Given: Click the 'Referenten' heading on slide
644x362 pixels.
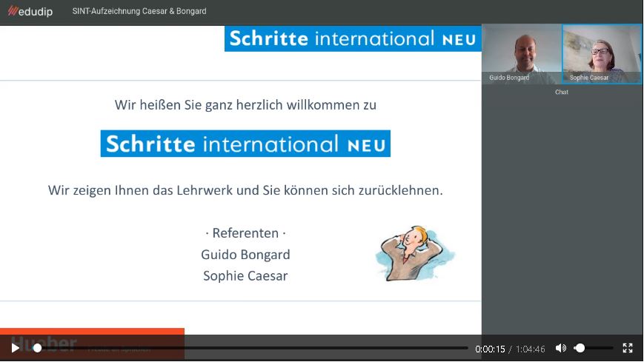Looking at the screenshot, I should click(x=245, y=232).
